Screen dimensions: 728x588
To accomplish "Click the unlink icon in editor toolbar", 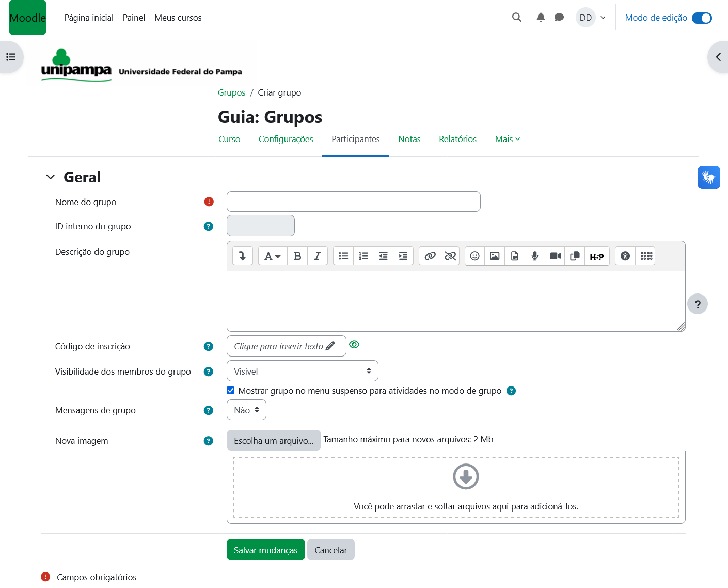I will pyautogui.click(x=450, y=256).
